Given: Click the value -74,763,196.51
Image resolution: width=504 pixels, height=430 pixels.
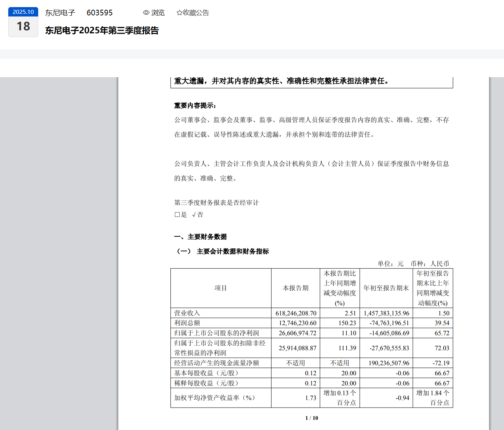Looking at the screenshot, I should (389, 323).
